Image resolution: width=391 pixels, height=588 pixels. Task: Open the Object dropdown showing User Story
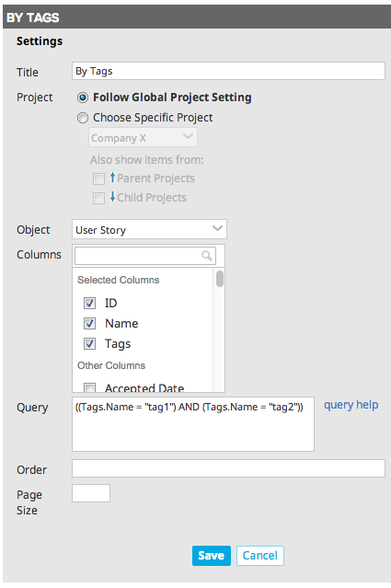point(149,229)
